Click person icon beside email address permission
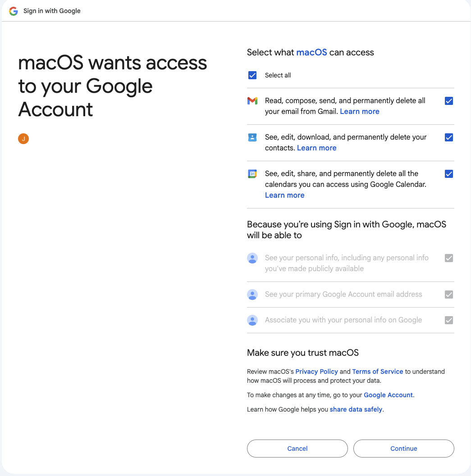The width and height of the screenshot is (471, 476). (x=252, y=294)
